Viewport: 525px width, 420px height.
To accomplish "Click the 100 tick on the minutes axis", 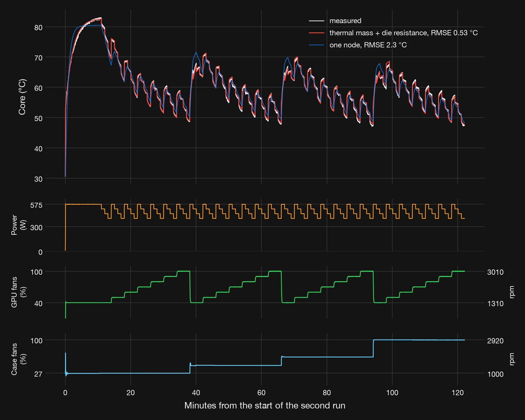I will [392, 393].
